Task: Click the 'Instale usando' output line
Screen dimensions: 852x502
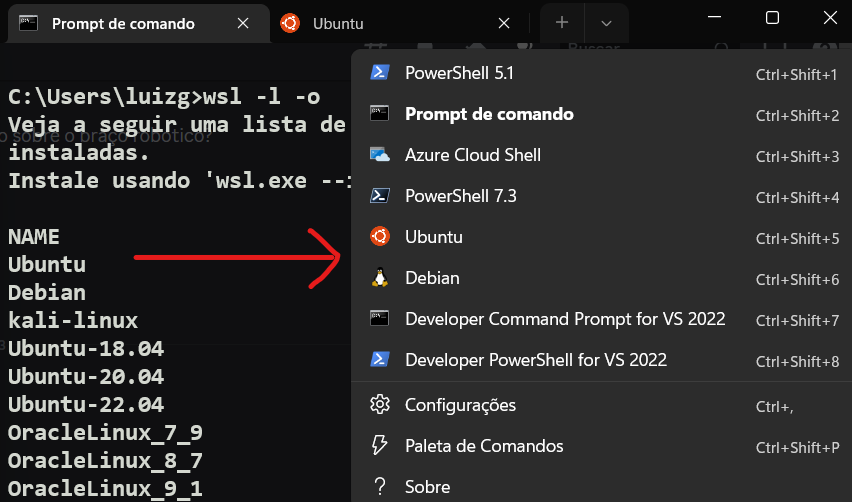Action: (179, 180)
